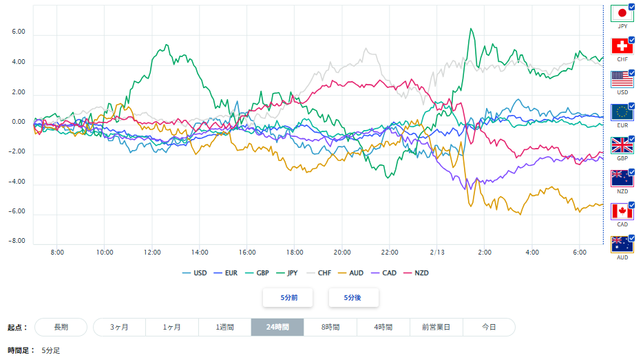Click the CHF Switzerland flag icon
643x364 pixels.
622,46
